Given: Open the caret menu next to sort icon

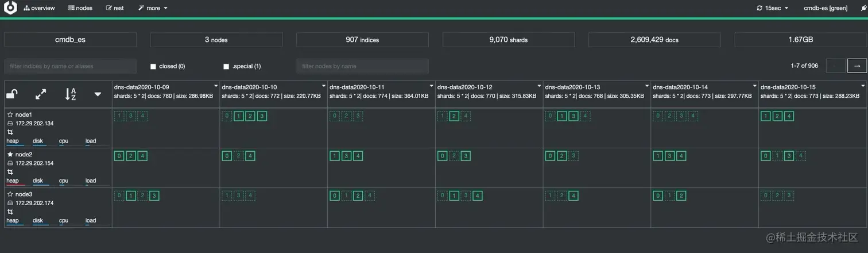Looking at the screenshot, I should (x=98, y=94).
